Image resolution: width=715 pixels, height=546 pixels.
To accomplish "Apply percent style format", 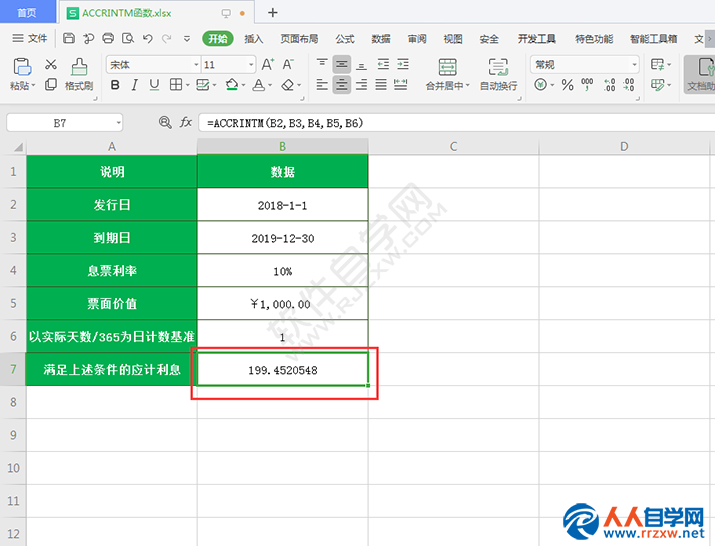I will point(567,85).
